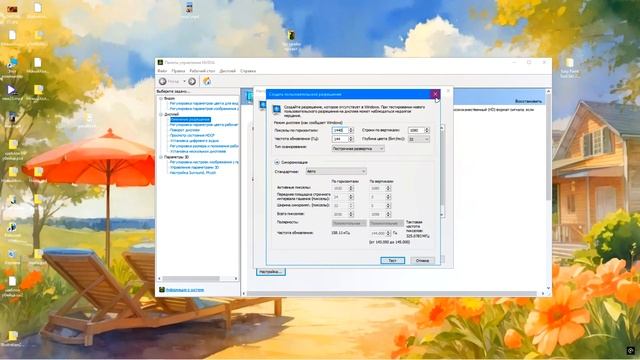Open the Home icon in NVIDIA toolbar
Viewport: 640px width, 360px height.
(x=207, y=81)
